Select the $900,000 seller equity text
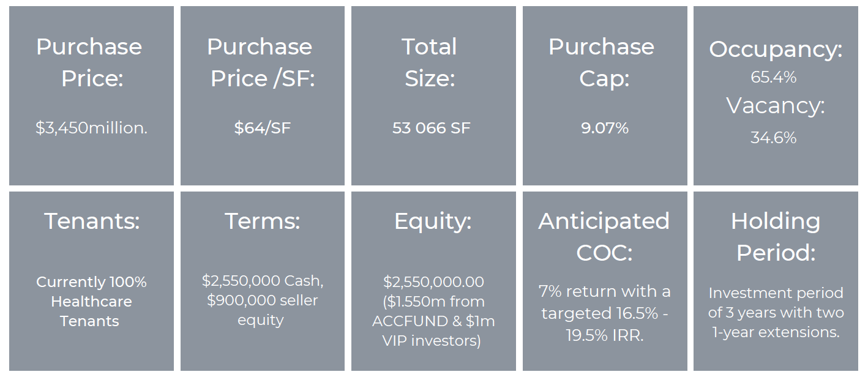 (263, 310)
